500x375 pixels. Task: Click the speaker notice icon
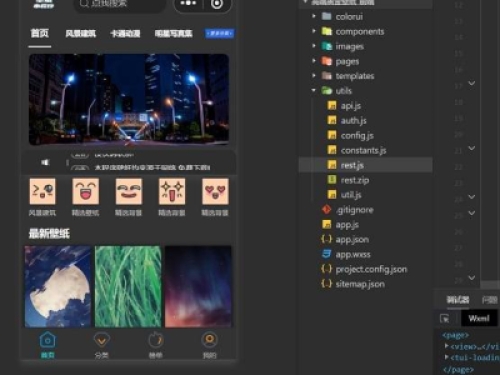pos(45,162)
